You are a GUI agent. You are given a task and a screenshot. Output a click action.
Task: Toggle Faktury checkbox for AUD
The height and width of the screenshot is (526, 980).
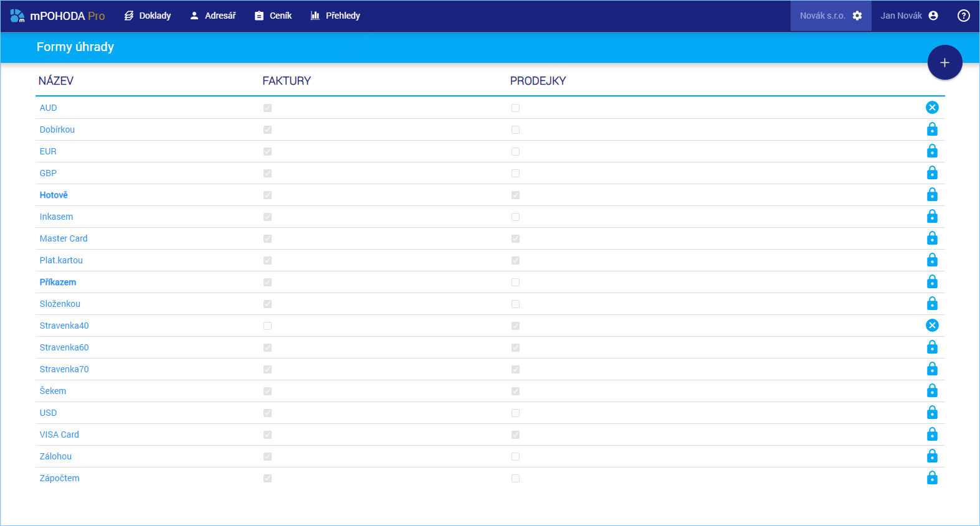point(267,108)
